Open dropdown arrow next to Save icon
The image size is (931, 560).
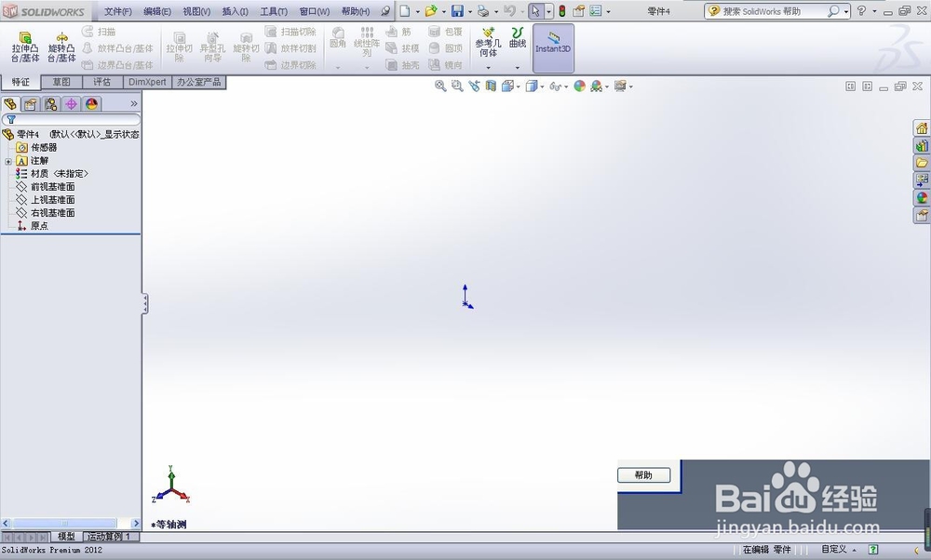[x=469, y=11]
